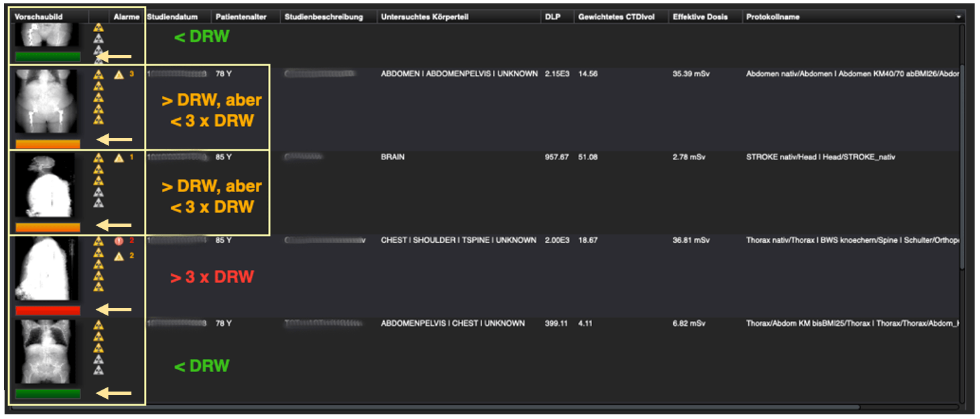This screenshot has height=419, width=980.
Task: Click the first radiation icon in the 35.39 mSv row
Action: (98, 75)
